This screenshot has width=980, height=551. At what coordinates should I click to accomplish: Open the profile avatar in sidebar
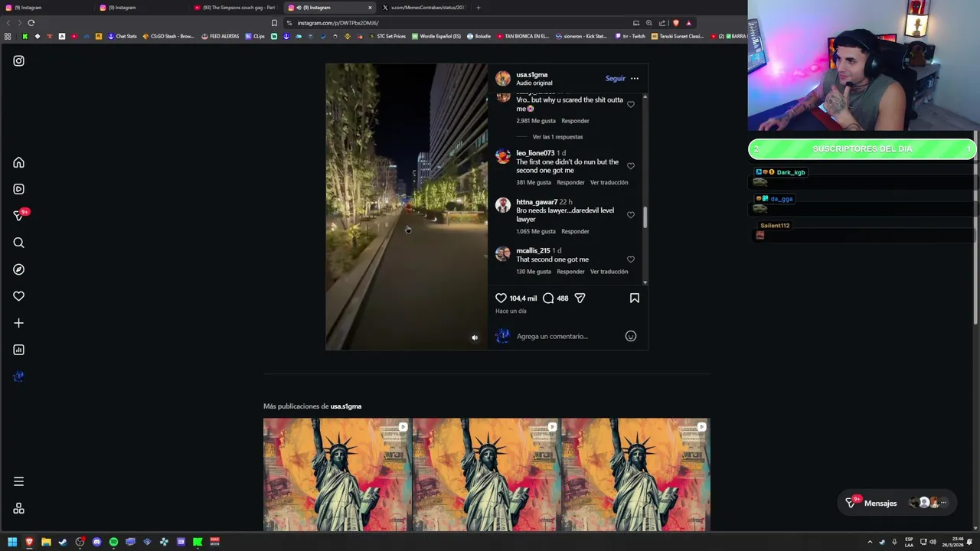(x=18, y=377)
